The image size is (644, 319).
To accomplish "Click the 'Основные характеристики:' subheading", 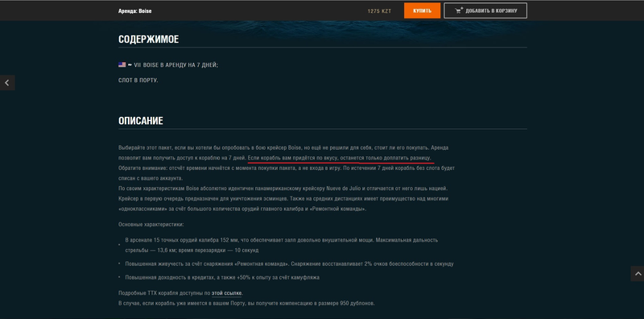I will (151, 225).
